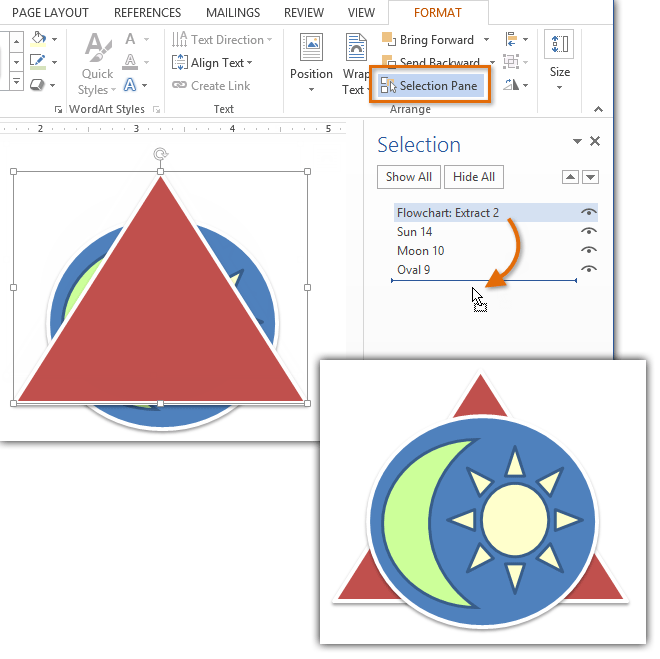Screen dimensions: 660x659
Task: Move selection up with Bring Forward arrow
Action: point(570,177)
